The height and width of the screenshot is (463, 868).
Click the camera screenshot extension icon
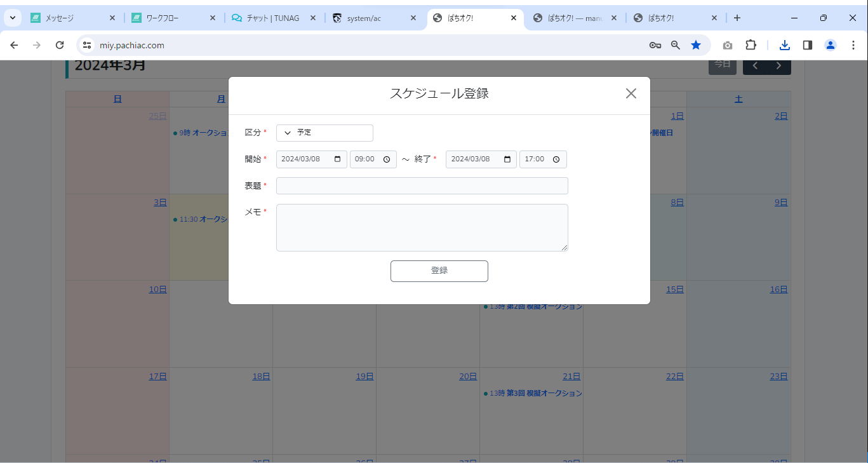tap(728, 45)
